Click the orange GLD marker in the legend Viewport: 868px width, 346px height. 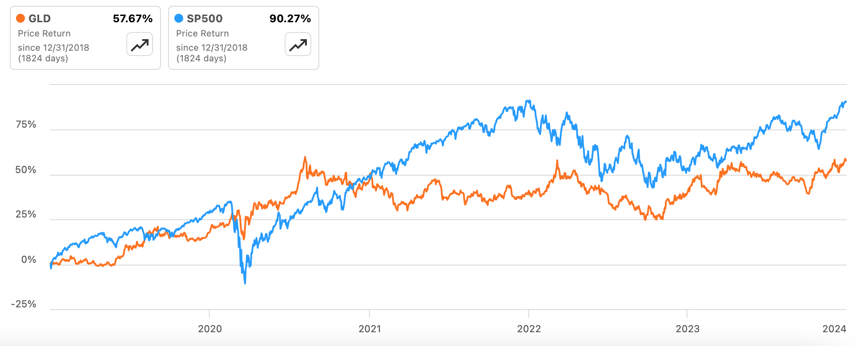tap(20, 19)
